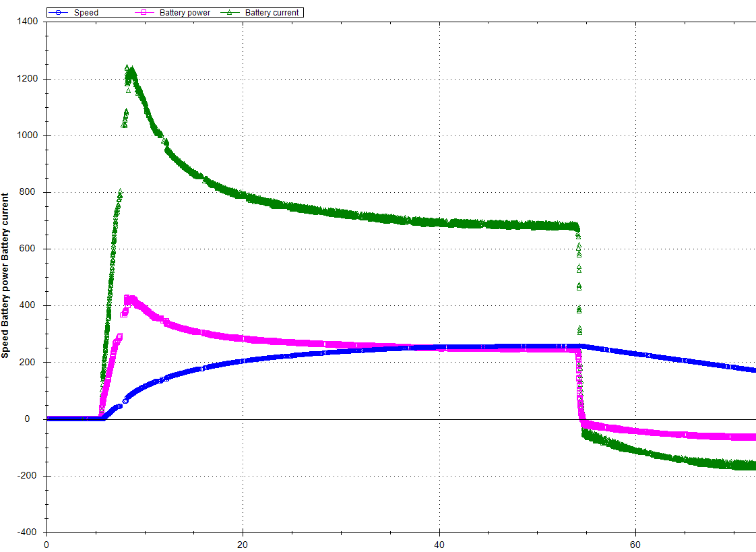Click the blue circle Speed legend marker
The width and height of the screenshot is (756, 552).
point(59,13)
